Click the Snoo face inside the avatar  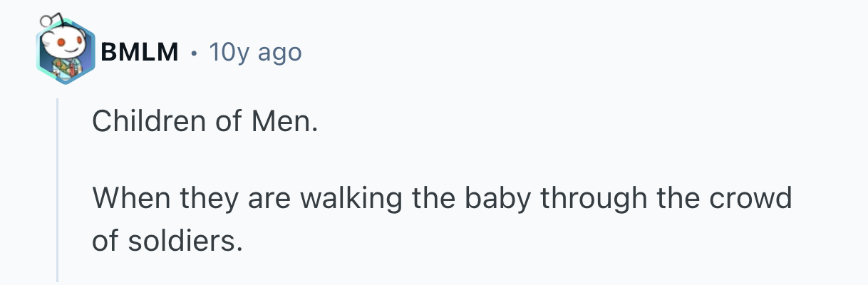pyautogui.click(x=64, y=41)
